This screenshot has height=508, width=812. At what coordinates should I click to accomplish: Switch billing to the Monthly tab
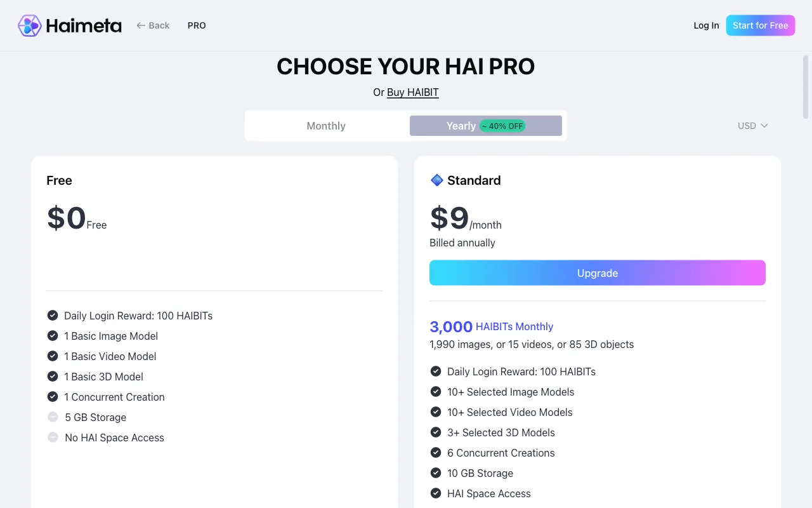click(326, 126)
